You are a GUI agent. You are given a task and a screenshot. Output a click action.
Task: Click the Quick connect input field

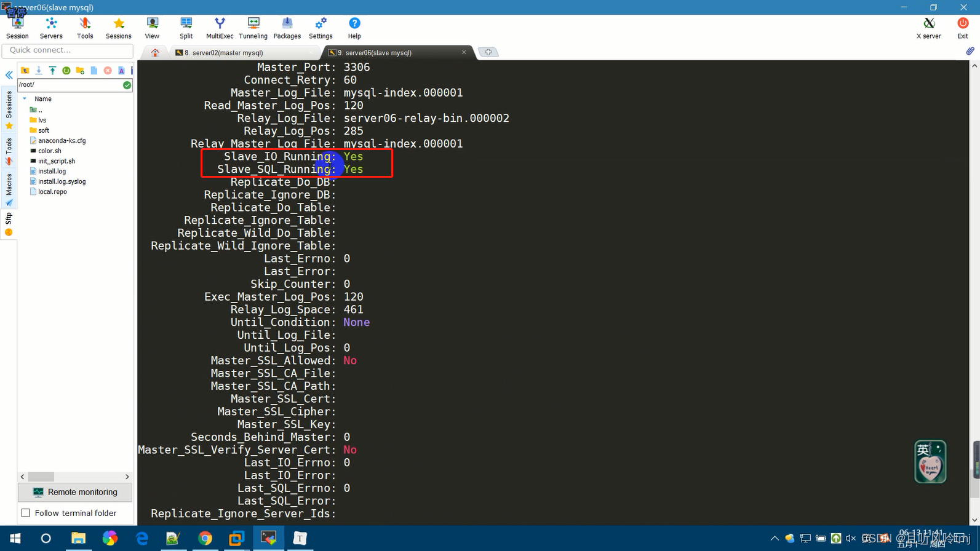click(68, 50)
